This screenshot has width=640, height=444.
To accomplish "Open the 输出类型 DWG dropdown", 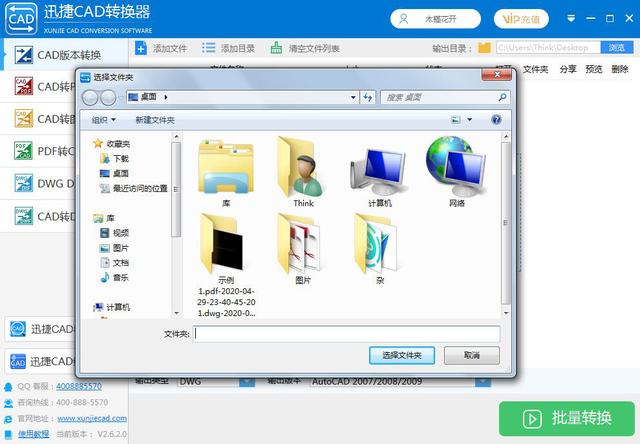I will point(247,382).
